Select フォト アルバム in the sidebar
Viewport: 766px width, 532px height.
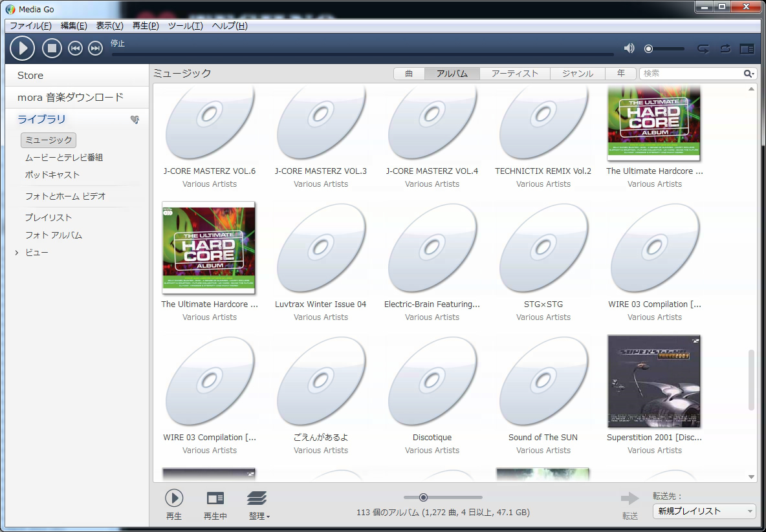pyautogui.click(x=54, y=235)
